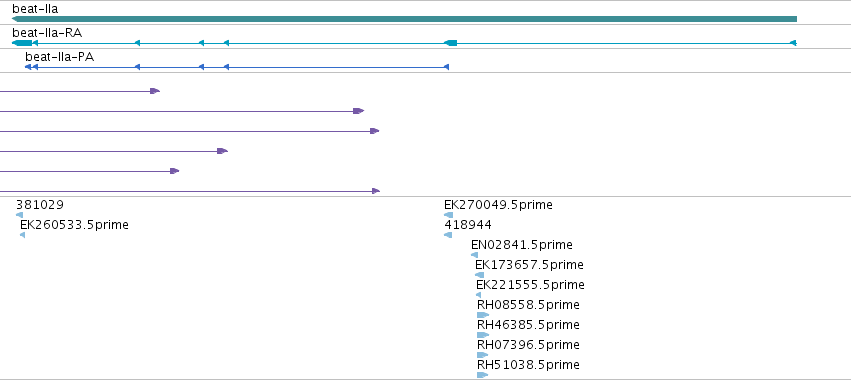Select the beat-IIa gene bar
This screenshot has width=851, height=380.
pos(404,19)
